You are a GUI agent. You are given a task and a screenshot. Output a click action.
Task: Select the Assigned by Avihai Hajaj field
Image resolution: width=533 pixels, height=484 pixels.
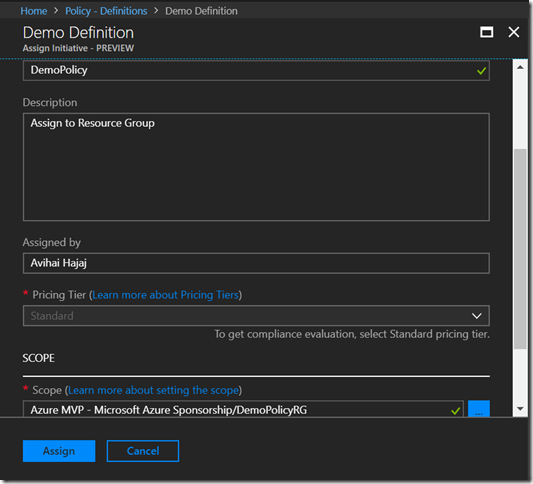tap(256, 263)
